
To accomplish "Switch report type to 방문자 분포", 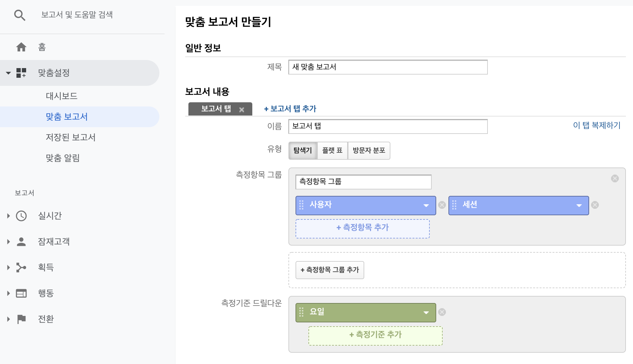I will coord(369,151).
